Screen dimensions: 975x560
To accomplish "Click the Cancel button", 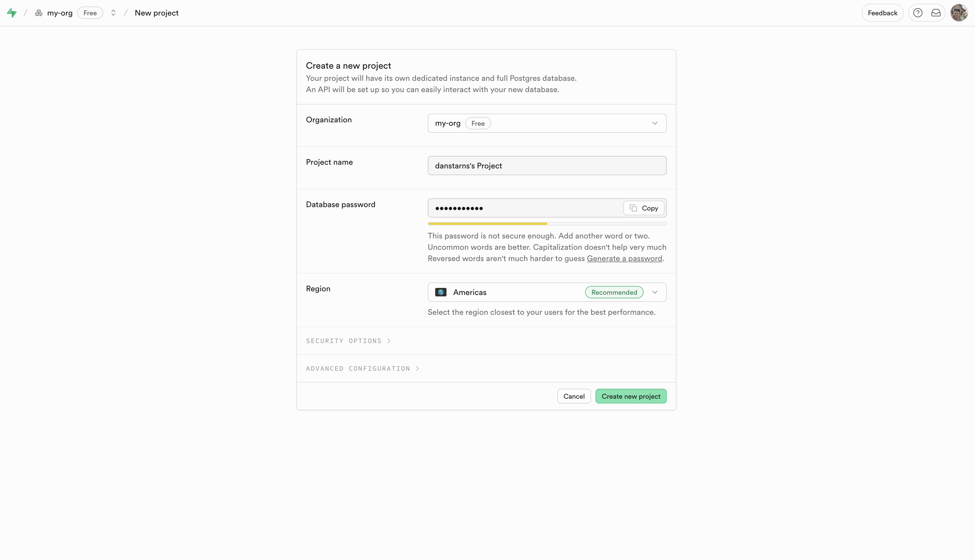I will pyautogui.click(x=574, y=396).
